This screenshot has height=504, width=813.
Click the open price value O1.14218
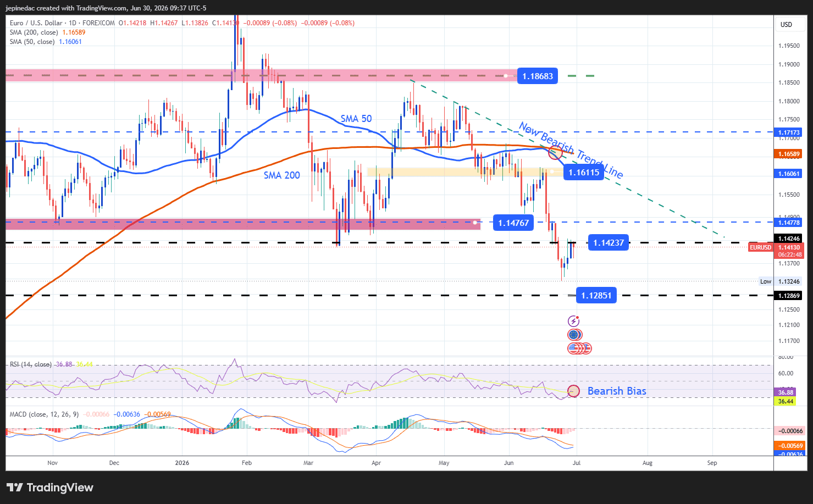[132, 23]
